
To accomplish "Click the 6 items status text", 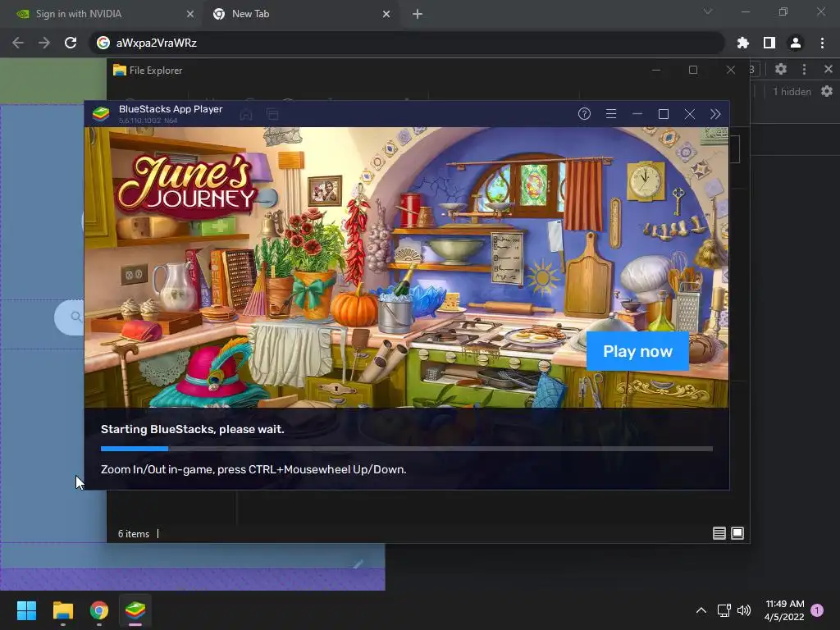I will click(134, 534).
